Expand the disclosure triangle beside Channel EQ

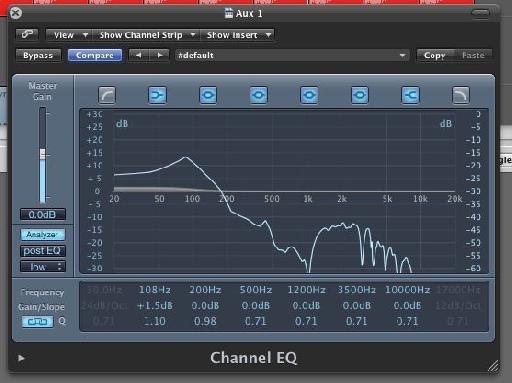[21, 358]
